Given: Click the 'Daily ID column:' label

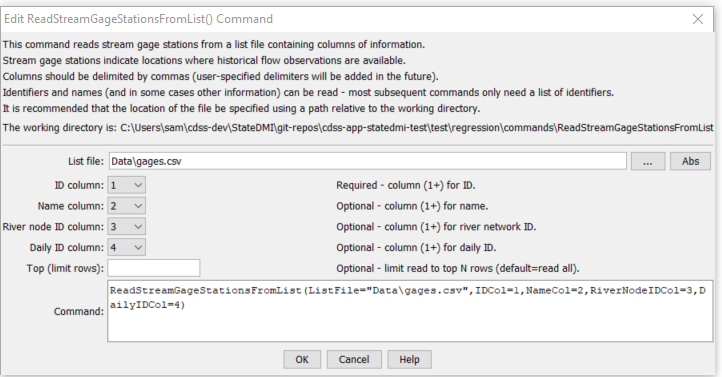Looking at the screenshot, I should coord(67,248).
